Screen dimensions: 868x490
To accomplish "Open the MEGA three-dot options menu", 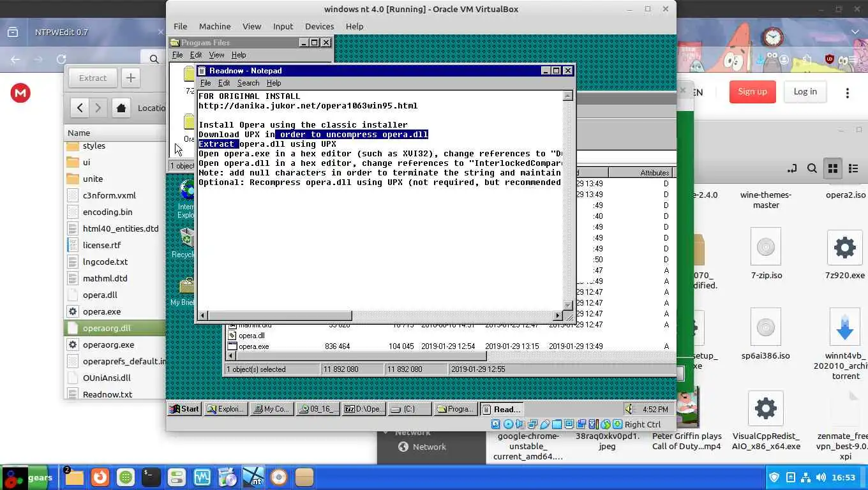I will point(847,93).
